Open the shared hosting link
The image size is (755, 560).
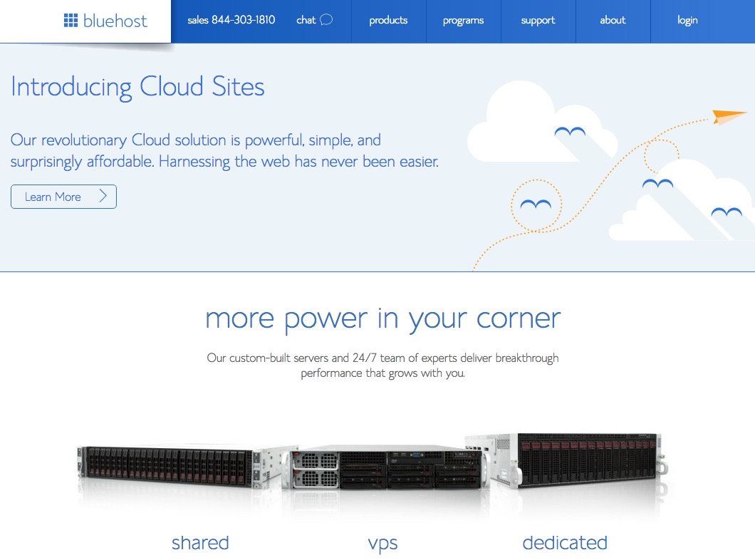tap(200, 543)
